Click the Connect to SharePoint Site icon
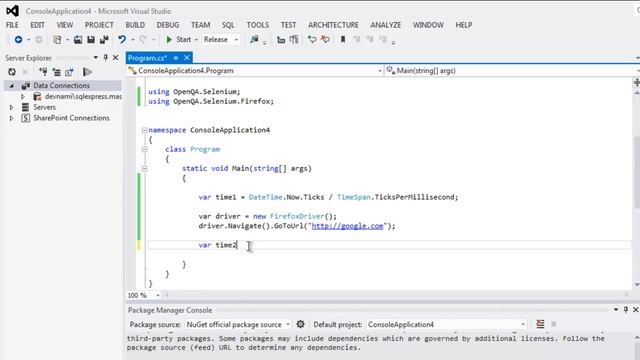 pos(69,72)
